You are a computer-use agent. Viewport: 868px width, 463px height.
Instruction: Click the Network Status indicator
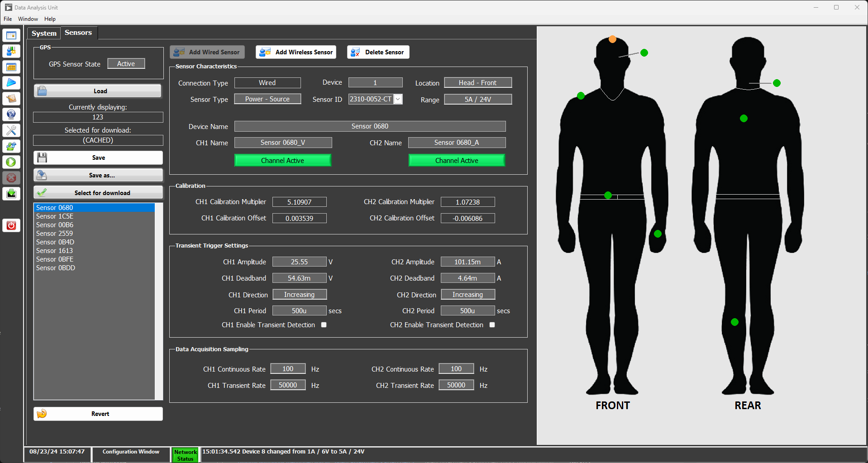pos(186,455)
